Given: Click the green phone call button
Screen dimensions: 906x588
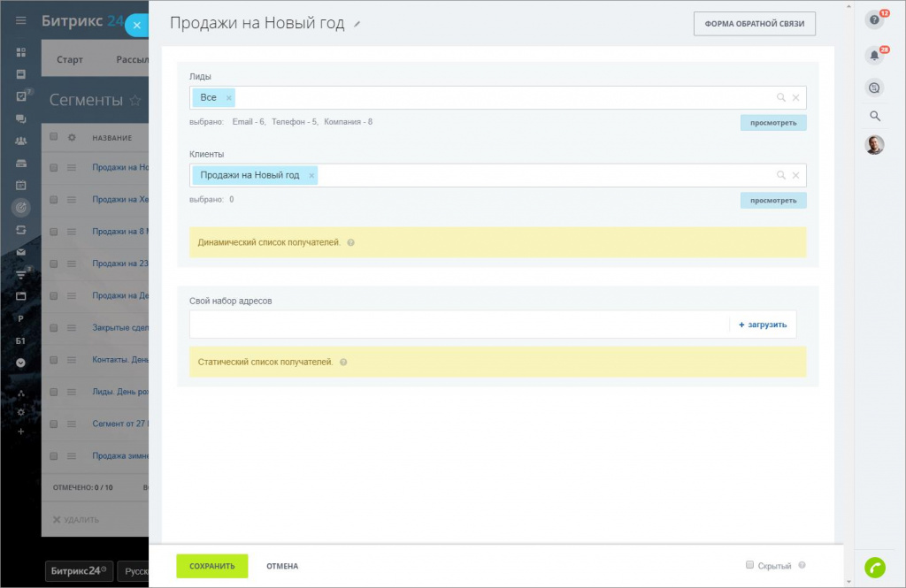Looking at the screenshot, I should coord(874,568).
